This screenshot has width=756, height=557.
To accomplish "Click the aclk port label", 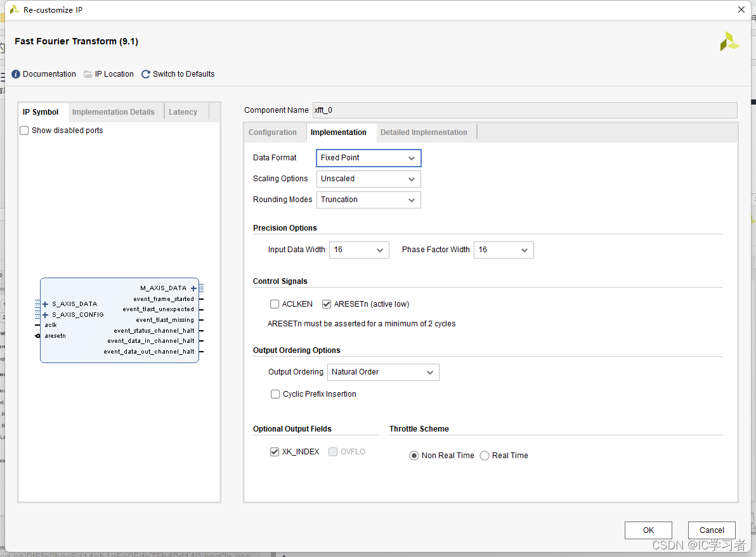I will [x=51, y=325].
